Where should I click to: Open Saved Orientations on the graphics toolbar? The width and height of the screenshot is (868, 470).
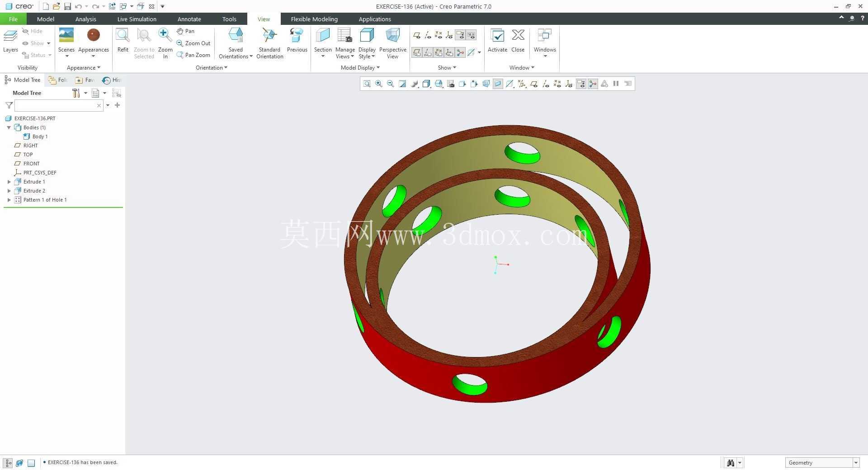coord(439,84)
